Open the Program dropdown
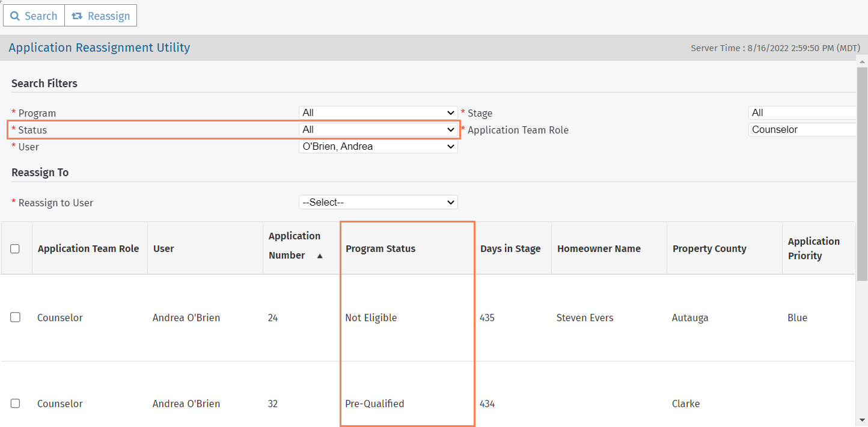This screenshot has width=868, height=427. [x=378, y=112]
